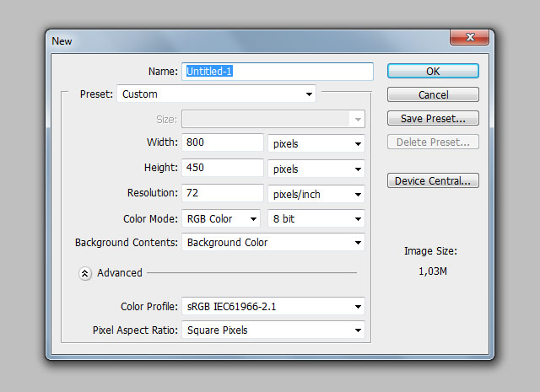Screen dimensions: 540x392
Task: Open the Width units dropdown
Action: pyautogui.click(x=316, y=143)
